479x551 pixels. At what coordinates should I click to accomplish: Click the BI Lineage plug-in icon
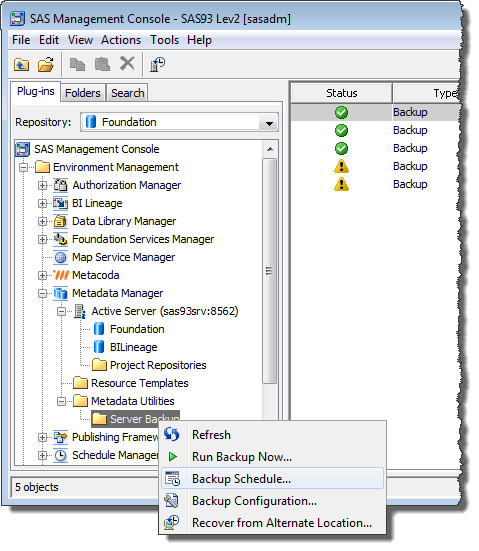(x=60, y=203)
